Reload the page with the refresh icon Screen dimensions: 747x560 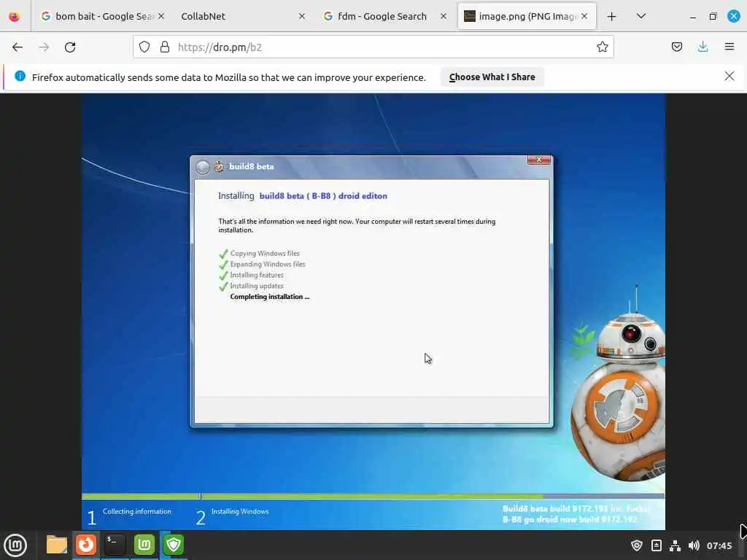(x=70, y=47)
